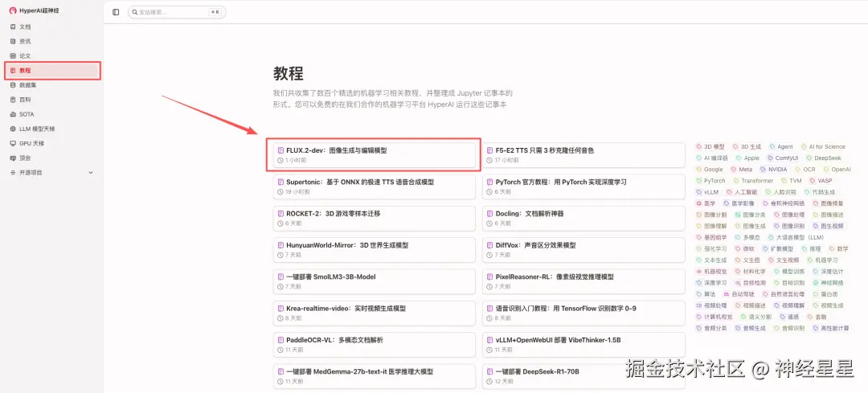Filter by the 3D 模型 tag
Screen dimensions: 868x393
(710, 147)
